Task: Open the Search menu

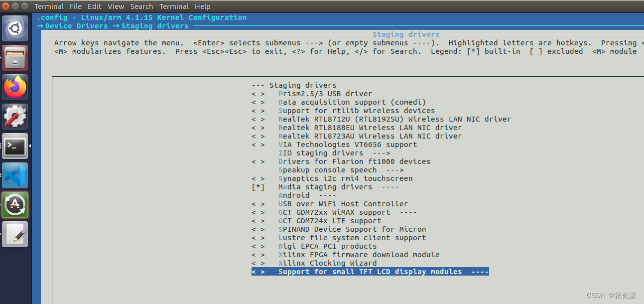Action: [141, 6]
